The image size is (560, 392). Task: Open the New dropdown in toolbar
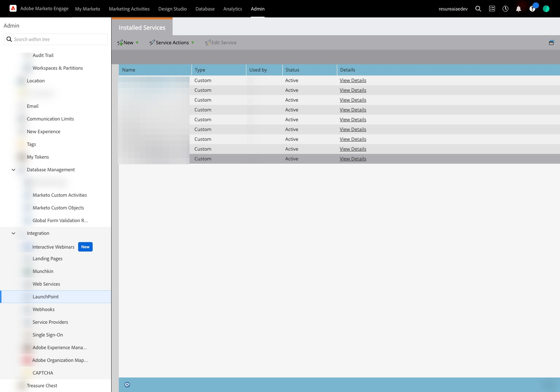click(128, 42)
